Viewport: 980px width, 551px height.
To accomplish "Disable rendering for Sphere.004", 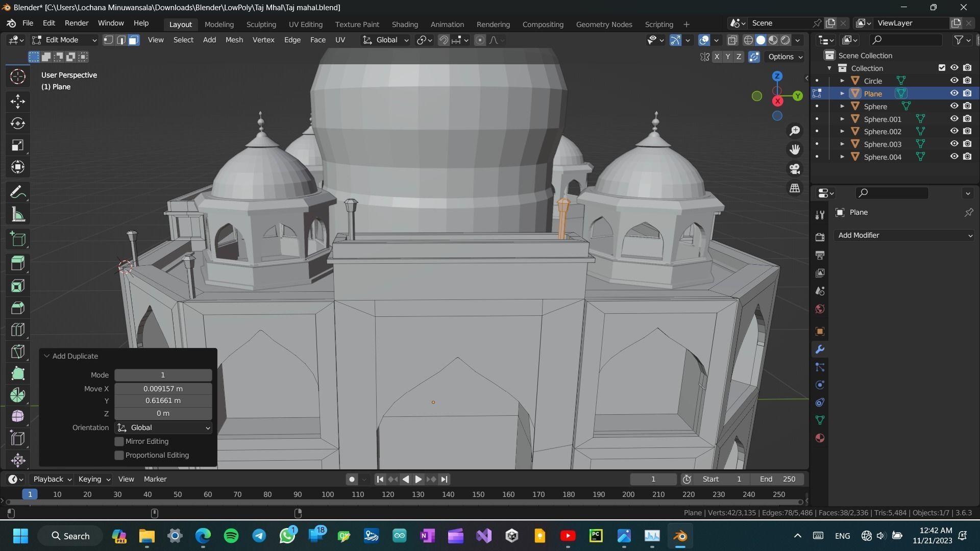I will click(967, 157).
